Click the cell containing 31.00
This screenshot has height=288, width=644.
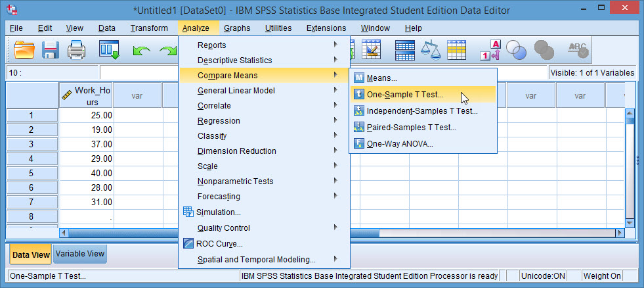point(87,202)
